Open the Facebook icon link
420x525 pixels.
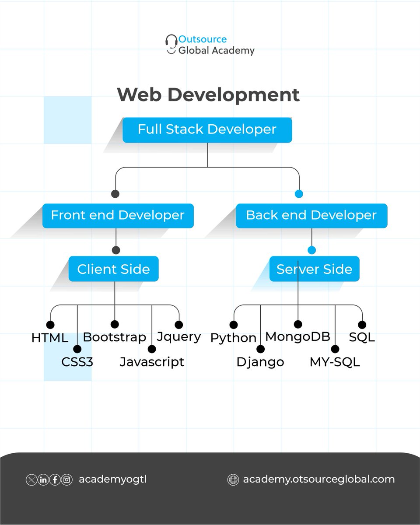pos(54,479)
